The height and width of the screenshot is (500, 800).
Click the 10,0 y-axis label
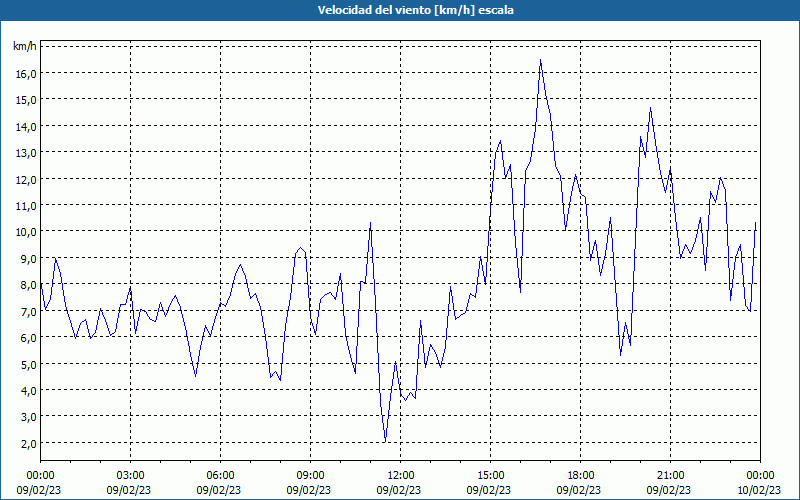[26, 232]
